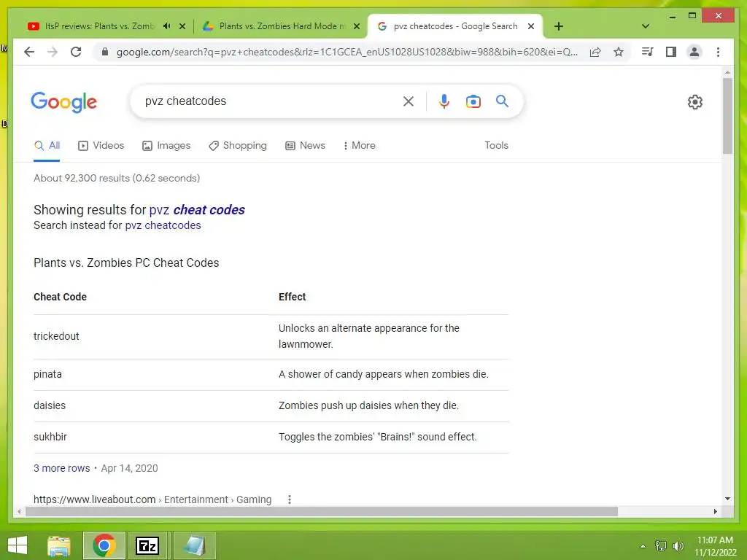
Task: Share this page icon in address bar
Action: point(595,52)
